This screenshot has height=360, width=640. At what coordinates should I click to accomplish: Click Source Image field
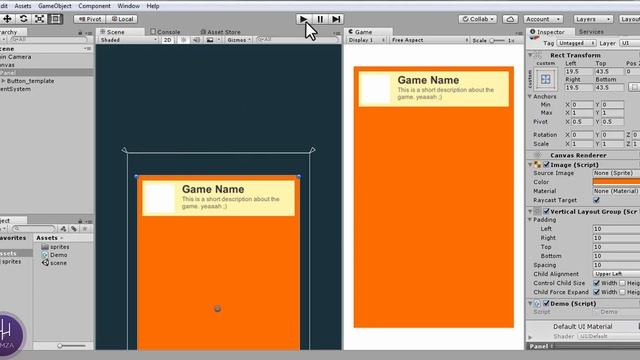click(x=616, y=173)
